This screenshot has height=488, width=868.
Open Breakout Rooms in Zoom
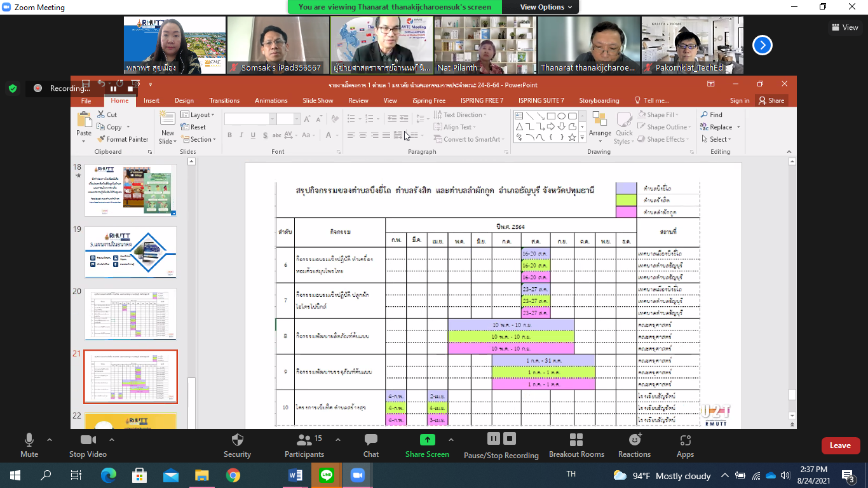[576, 445]
